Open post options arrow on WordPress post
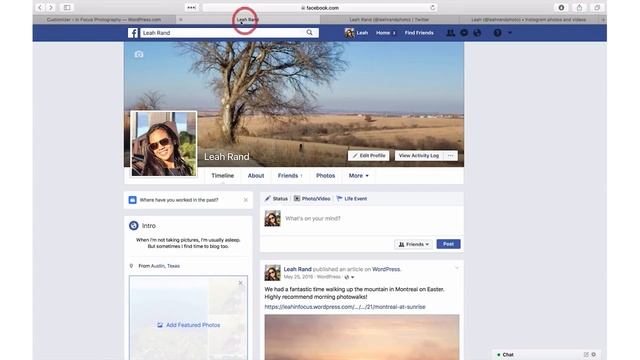This screenshot has height=360, width=640. point(457,268)
